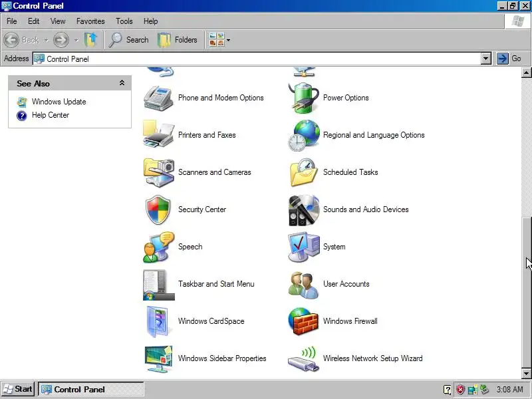Click the Sounds and Audio Devices label
Image resolution: width=532 pixels, height=399 pixels.
[366, 209]
